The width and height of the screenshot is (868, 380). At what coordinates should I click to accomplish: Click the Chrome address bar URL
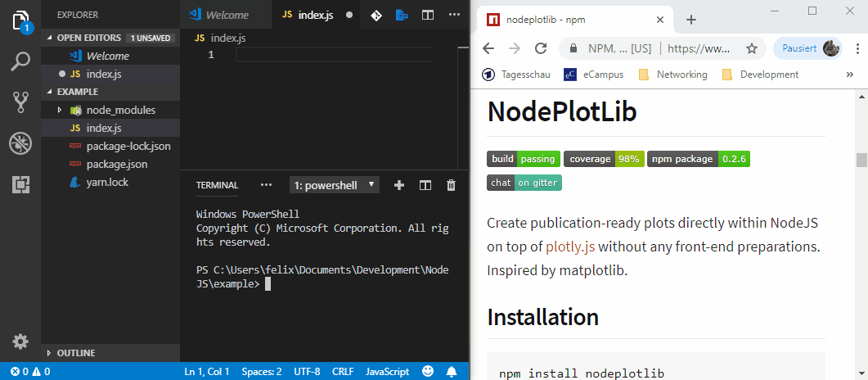point(699,48)
